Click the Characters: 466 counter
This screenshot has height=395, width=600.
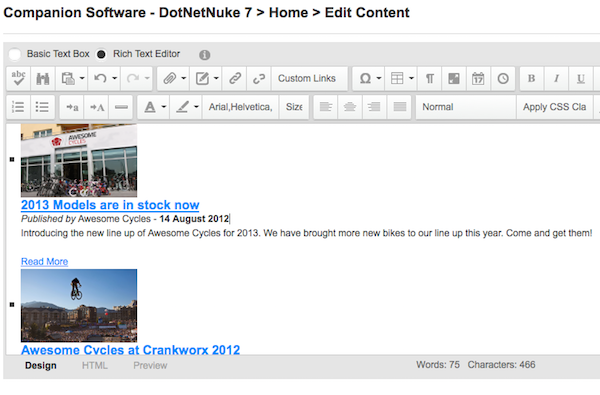pos(501,365)
